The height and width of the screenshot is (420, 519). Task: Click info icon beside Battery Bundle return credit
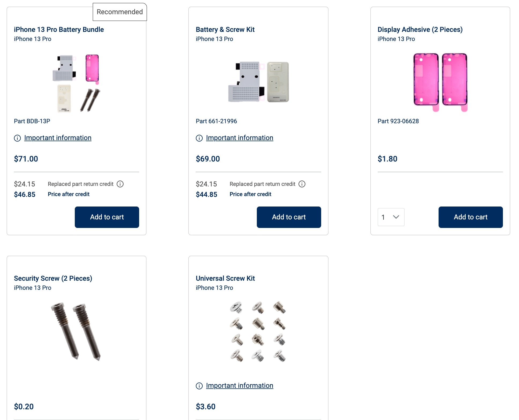pyautogui.click(x=120, y=184)
